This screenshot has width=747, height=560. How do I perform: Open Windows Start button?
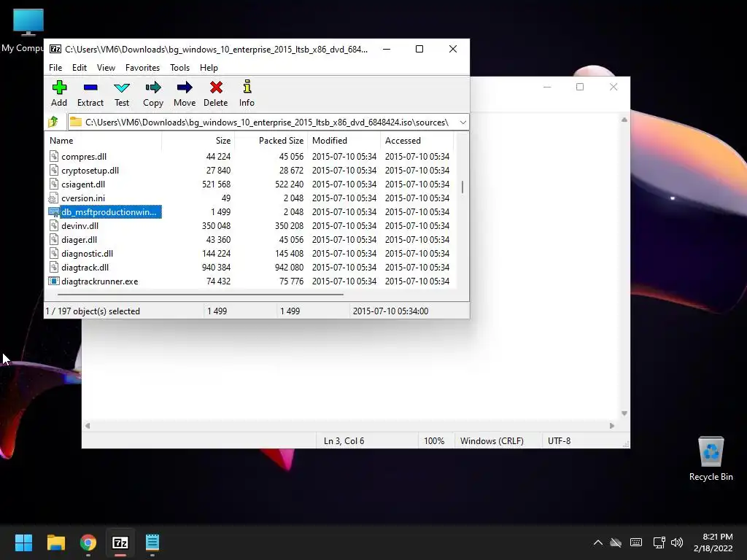click(23, 542)
